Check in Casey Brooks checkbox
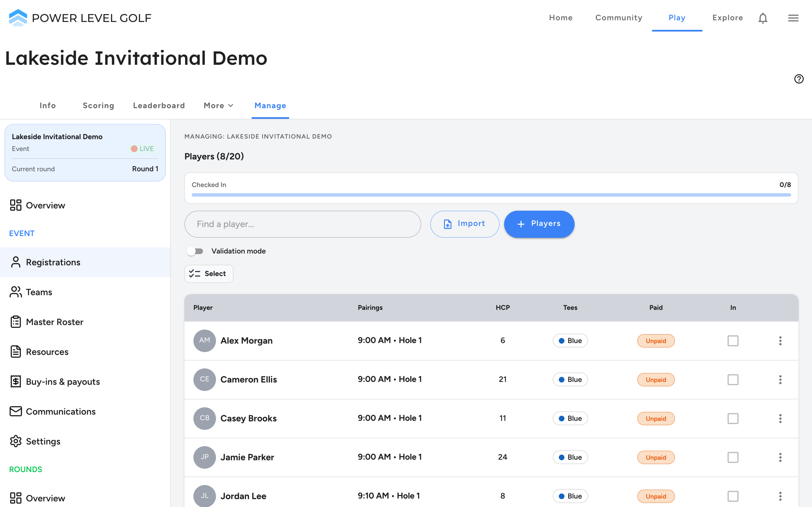 click(733, 419)
